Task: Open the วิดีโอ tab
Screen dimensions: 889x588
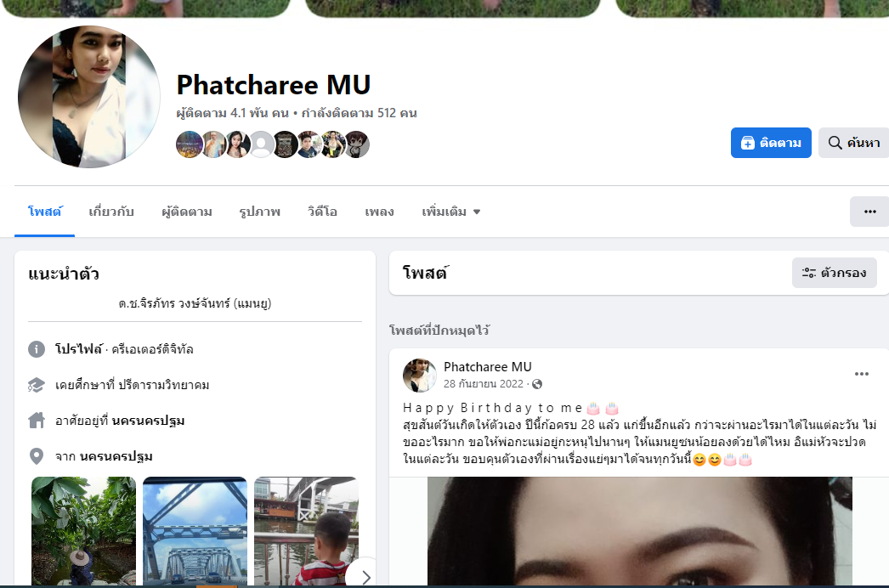Action: point(322,212)
